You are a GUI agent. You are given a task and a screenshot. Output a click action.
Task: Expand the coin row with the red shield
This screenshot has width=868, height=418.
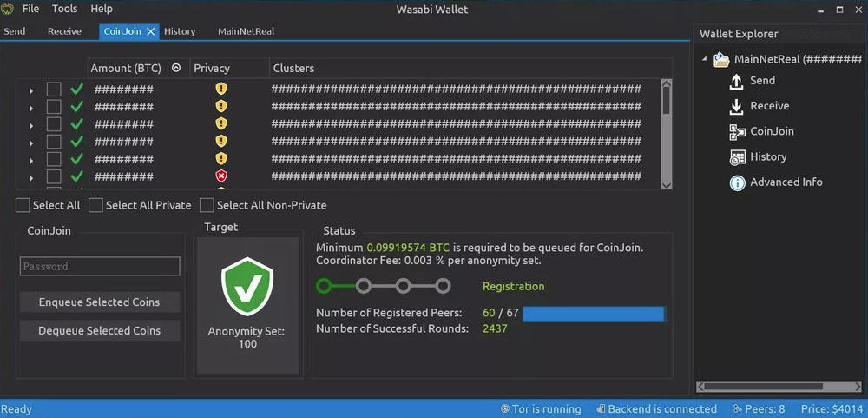click(x=31, y=178)
